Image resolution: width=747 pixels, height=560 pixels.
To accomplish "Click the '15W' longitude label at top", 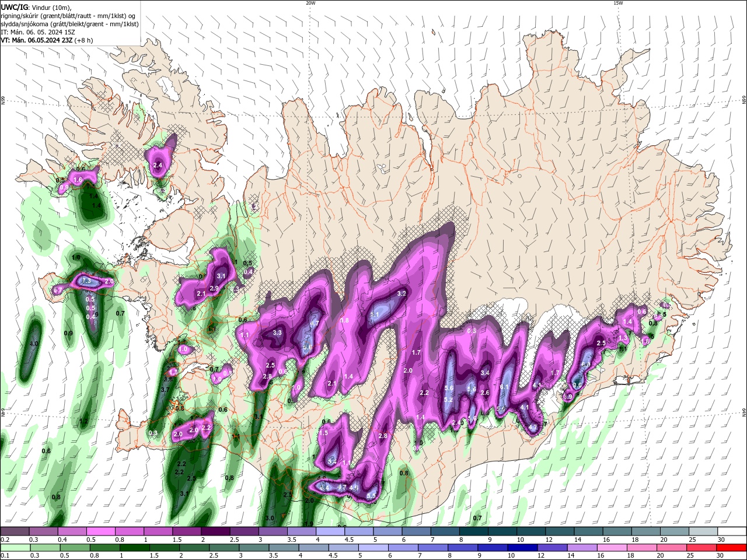I will [x=618, y=3].
